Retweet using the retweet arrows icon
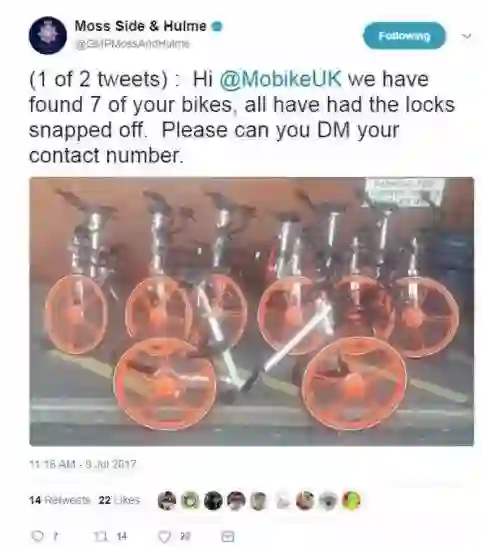 101,536
